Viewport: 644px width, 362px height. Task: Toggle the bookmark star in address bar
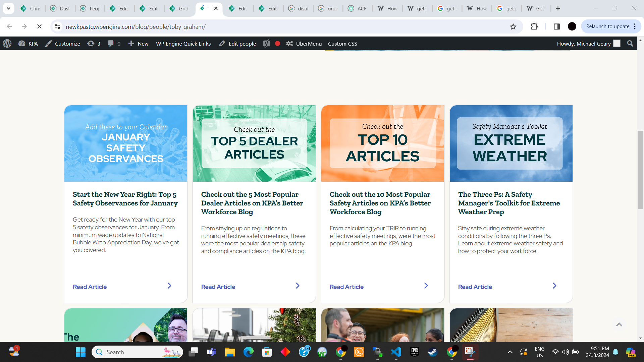[513, 26]
